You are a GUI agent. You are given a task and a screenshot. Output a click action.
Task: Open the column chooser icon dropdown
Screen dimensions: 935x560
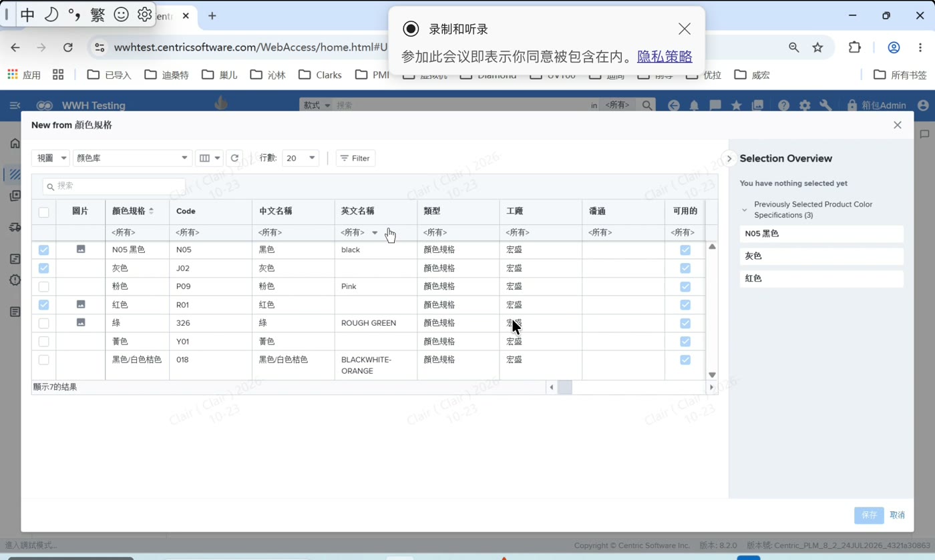209,158
